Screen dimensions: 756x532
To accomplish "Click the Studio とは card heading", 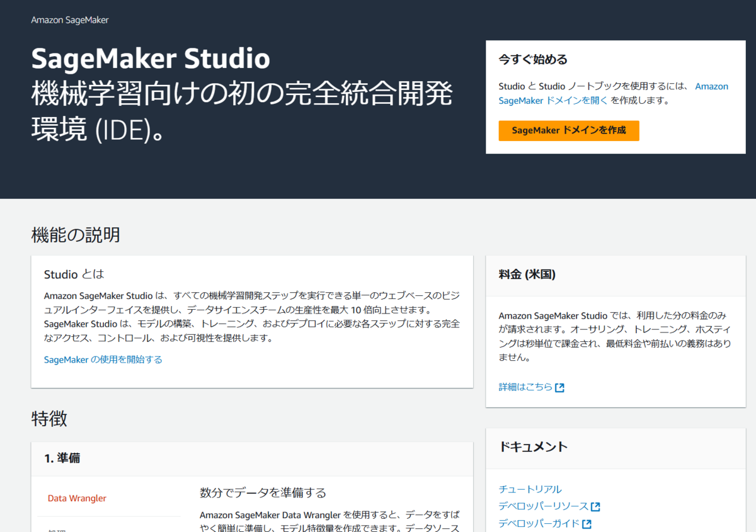I will click(x=74, y=274).
